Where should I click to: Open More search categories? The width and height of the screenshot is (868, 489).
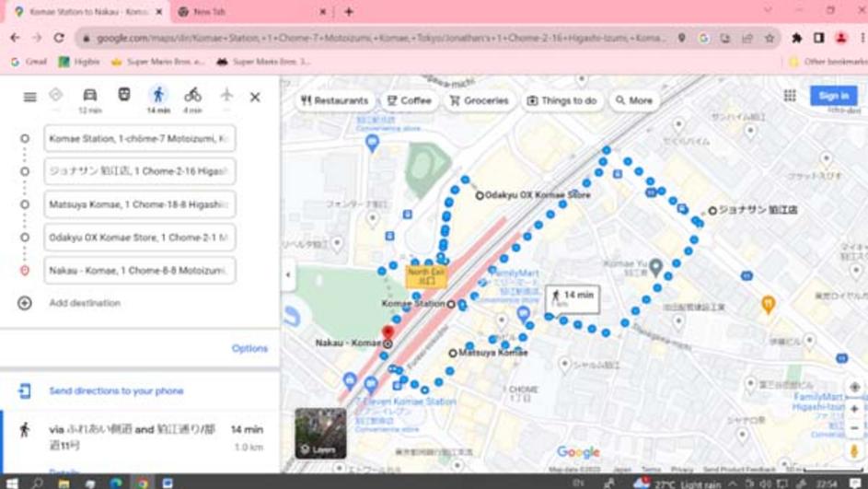click(x=634, y=100)
